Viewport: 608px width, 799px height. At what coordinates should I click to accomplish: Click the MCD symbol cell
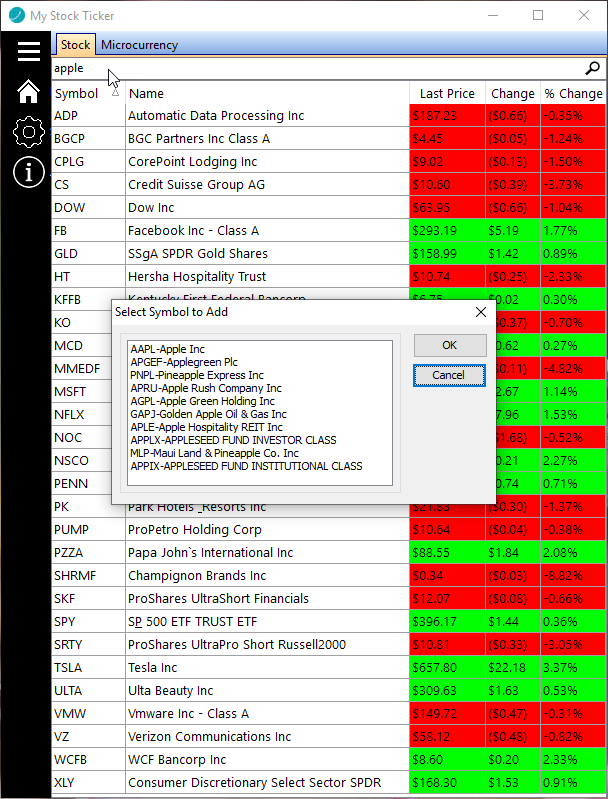tap(82, 346)
